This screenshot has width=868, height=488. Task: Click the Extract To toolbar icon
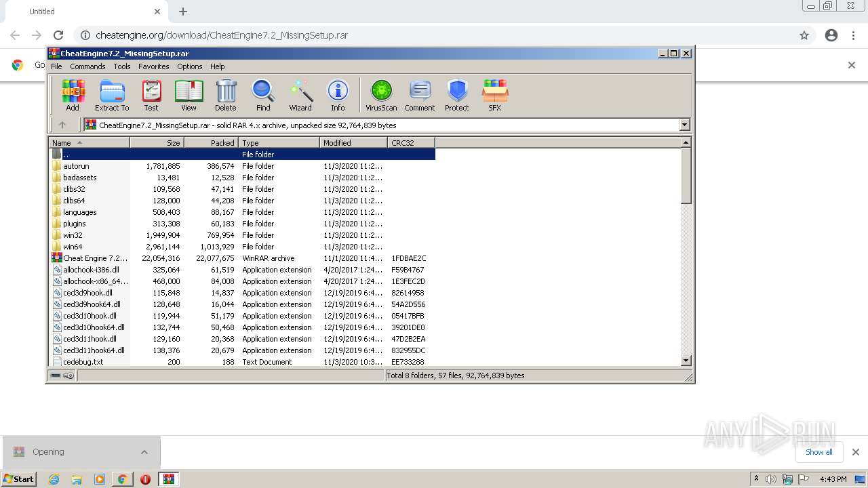point(112,95)
